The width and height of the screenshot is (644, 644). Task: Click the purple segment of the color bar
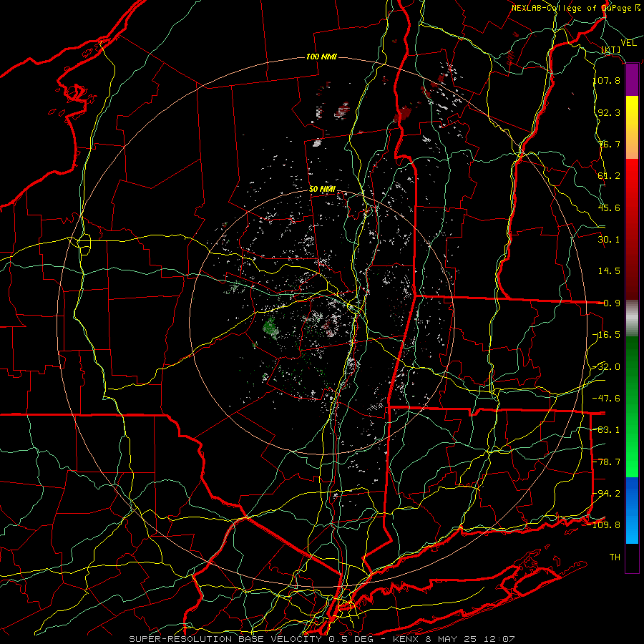pos(632,80)
